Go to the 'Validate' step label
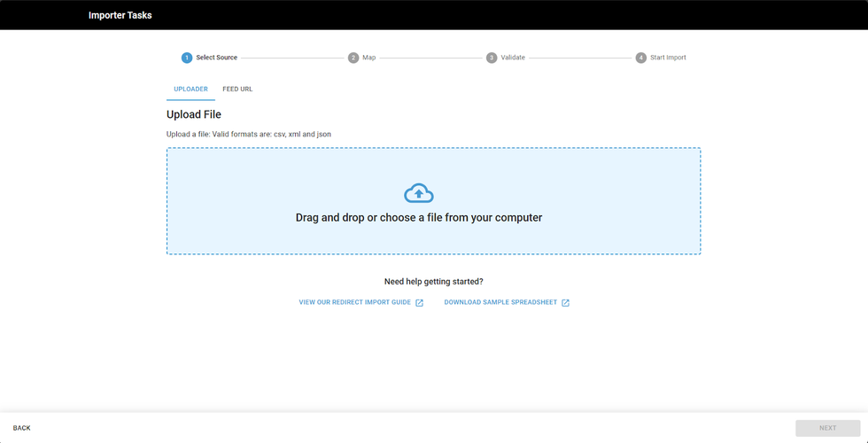The height and width of the screenshot is (443, 868). coord(513,58)
